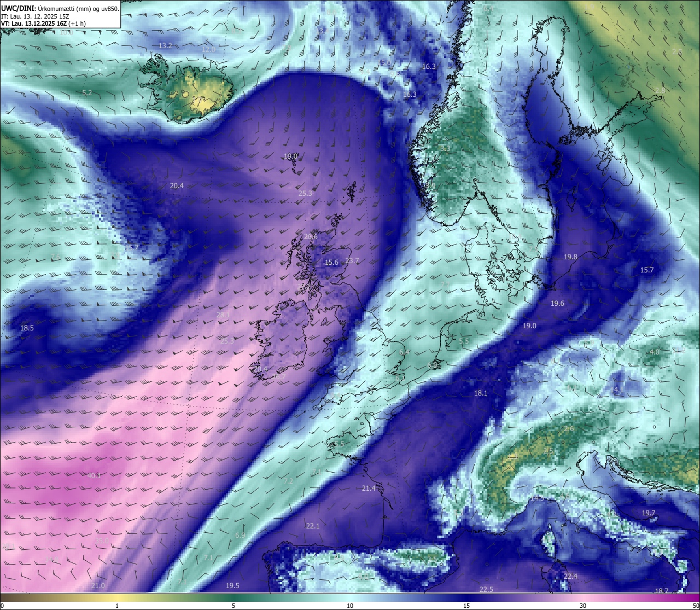Click the 19.8 value in the Baltic
The width and height of the screenshot is (700, 610).
click(570, 257)
